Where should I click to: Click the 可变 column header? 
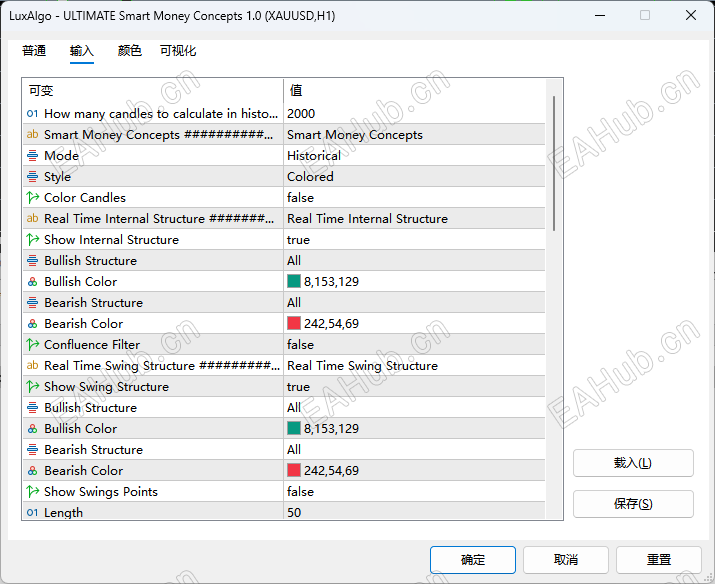click(153, 90)
